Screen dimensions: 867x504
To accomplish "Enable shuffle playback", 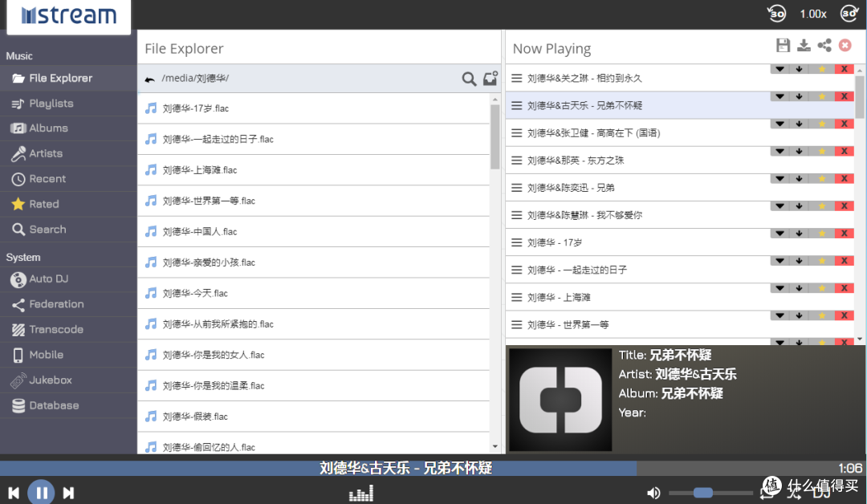I will (x=795, y=492).
